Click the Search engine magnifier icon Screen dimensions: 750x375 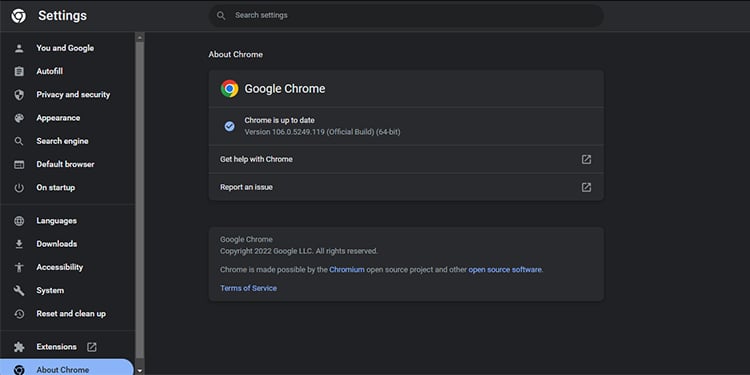click(x=19, y=141)
